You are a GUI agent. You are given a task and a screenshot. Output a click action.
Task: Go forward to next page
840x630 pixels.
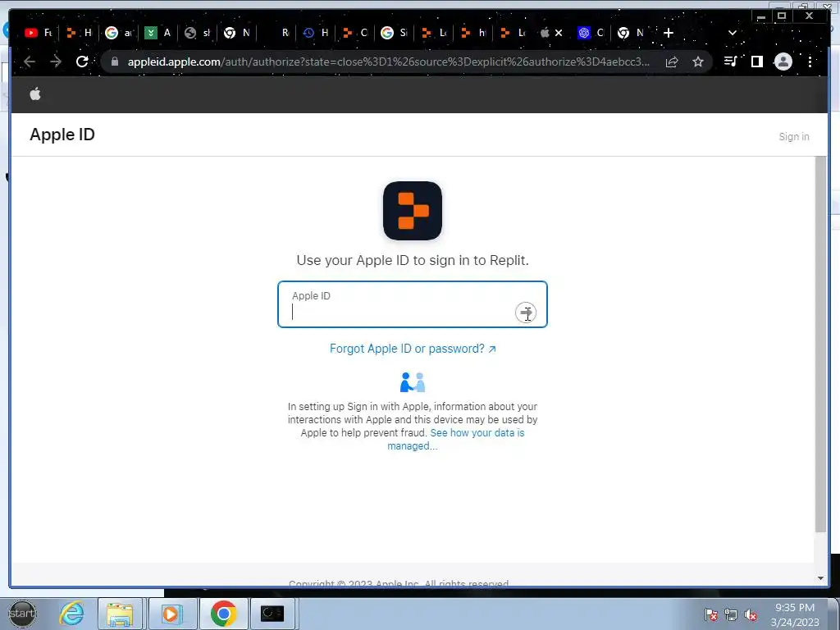[56, 62]
